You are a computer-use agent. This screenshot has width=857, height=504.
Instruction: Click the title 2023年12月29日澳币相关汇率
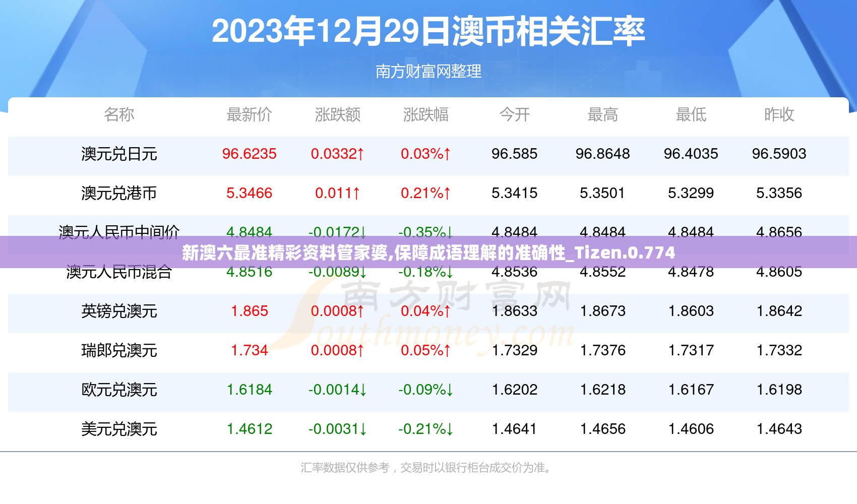(x=428, y=31)
